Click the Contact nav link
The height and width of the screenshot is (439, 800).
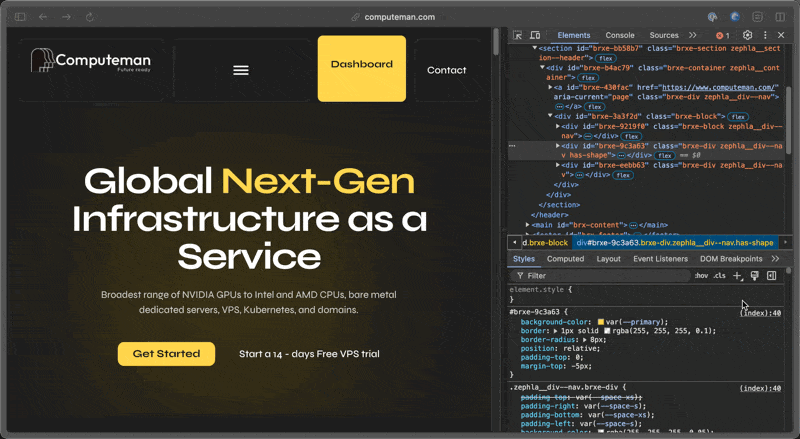tap(446, 70)
